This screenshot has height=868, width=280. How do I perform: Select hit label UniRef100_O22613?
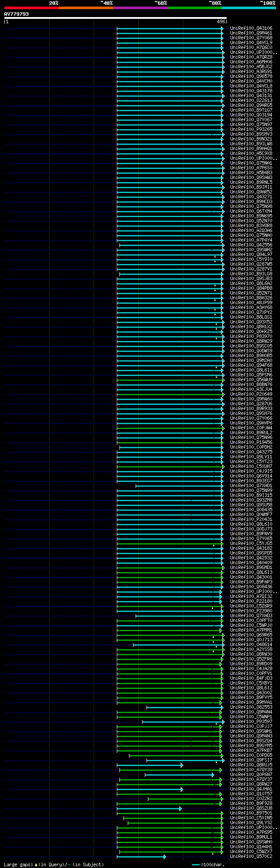tap(251, 101)
